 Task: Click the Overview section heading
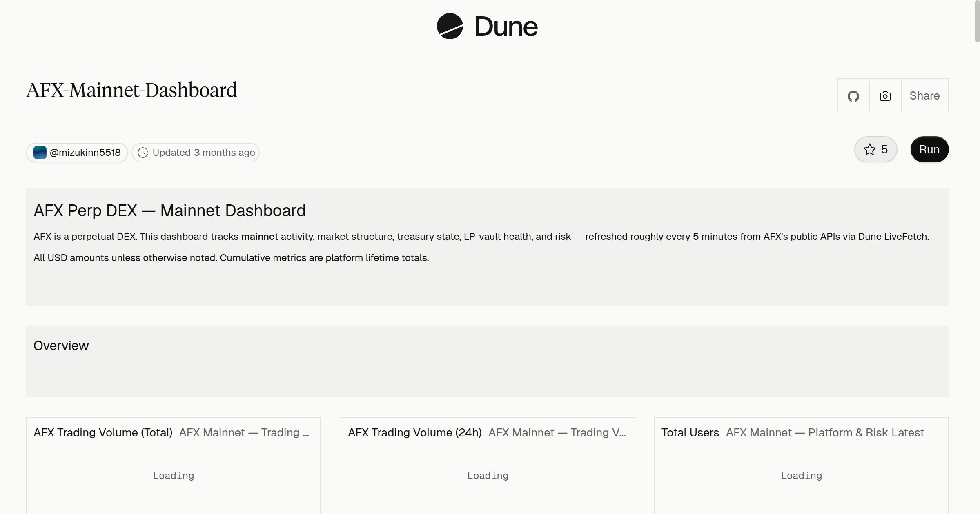tap(61, 346)
